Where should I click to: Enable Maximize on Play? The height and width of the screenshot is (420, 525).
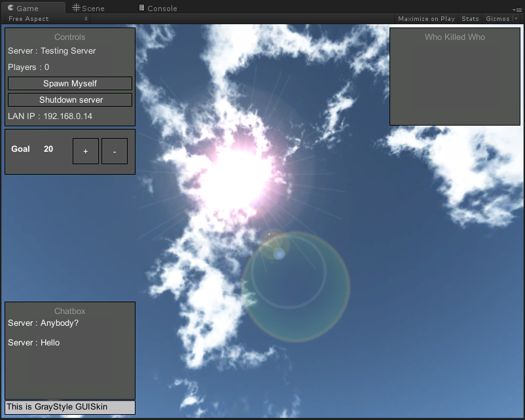tap(426, 18)
